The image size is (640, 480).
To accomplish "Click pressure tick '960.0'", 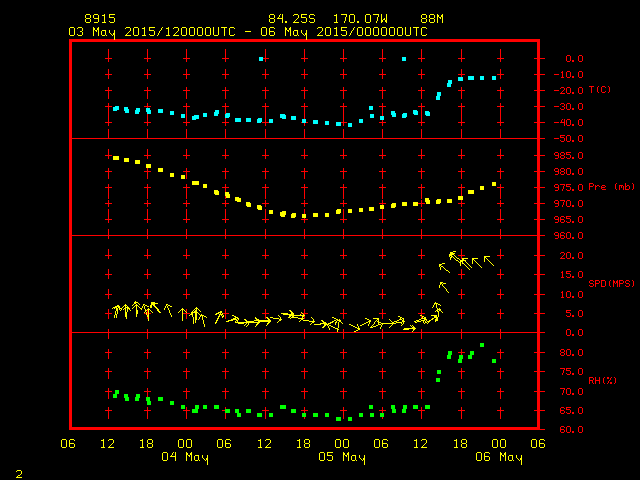I will [569, 236].
